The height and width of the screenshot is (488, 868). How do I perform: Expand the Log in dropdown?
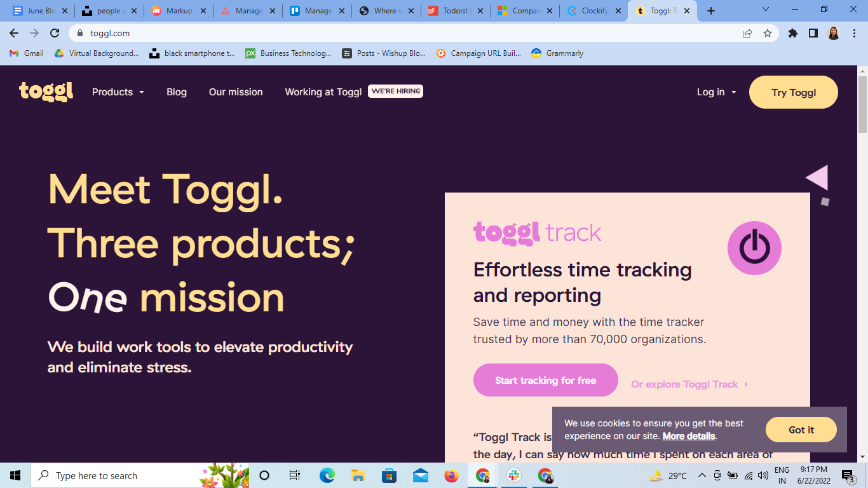pyautogui.click(x=717, y=92)
